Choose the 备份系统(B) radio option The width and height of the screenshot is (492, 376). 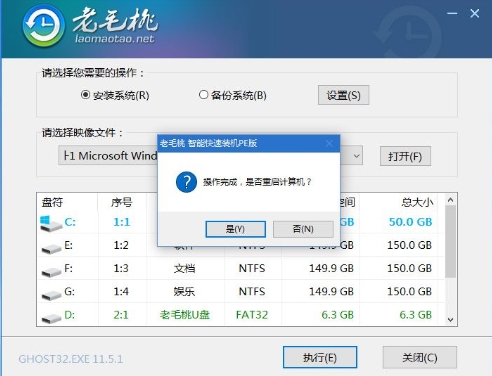click(x=233, y=95)
